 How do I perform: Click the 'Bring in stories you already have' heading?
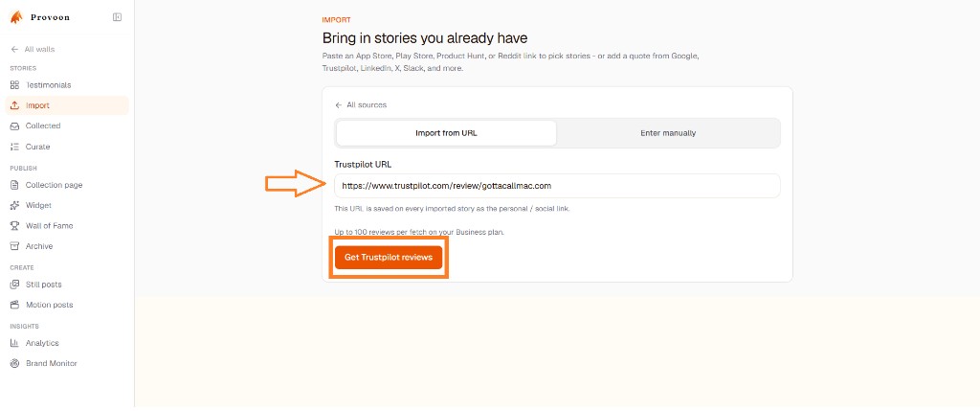tap(425, 38)
